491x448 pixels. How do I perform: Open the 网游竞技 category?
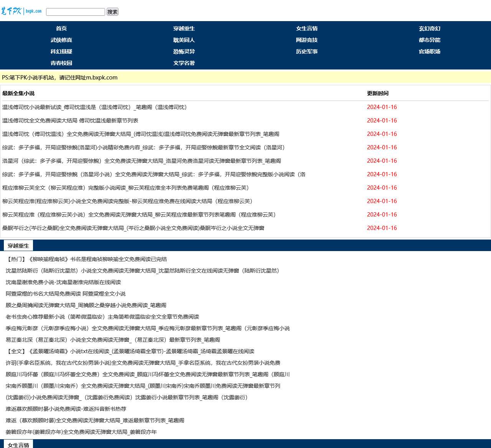[x=307, y=40]
